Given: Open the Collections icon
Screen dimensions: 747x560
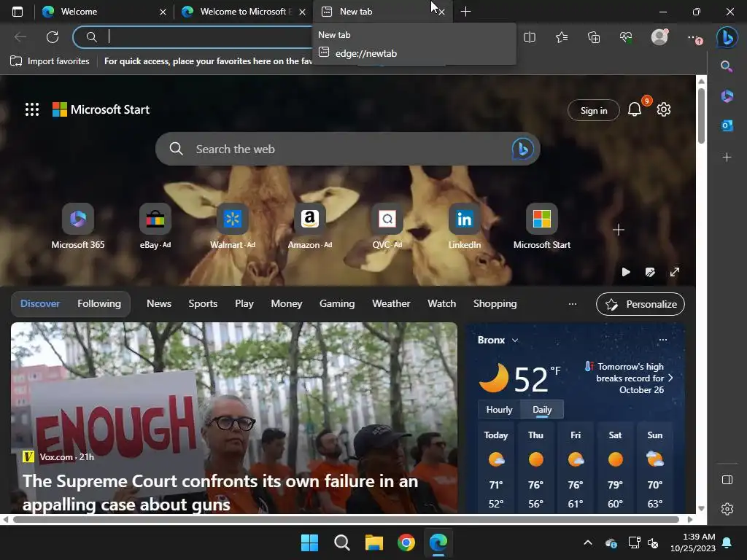Looking at the screenshot, I should click(x=594, y=37).
